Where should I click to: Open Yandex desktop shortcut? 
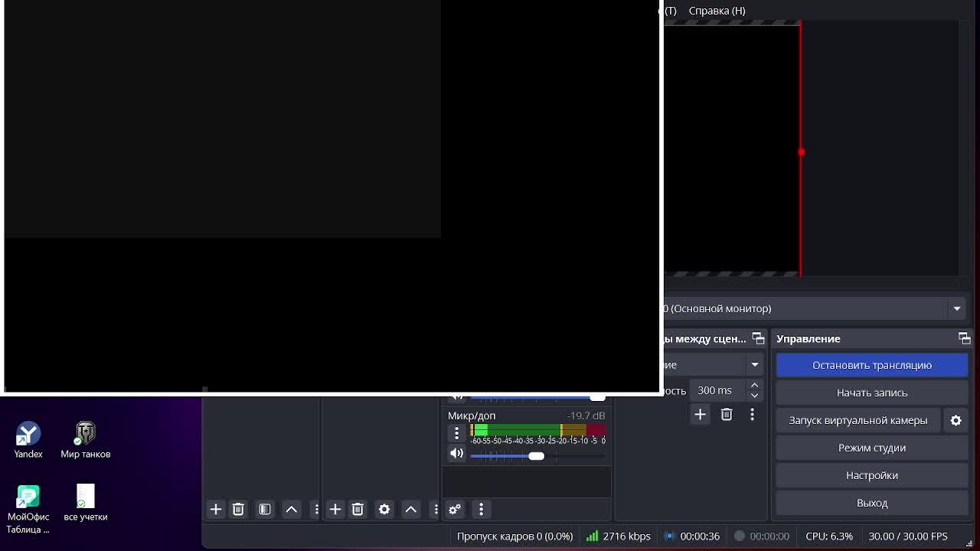click(x=28, y=440)
